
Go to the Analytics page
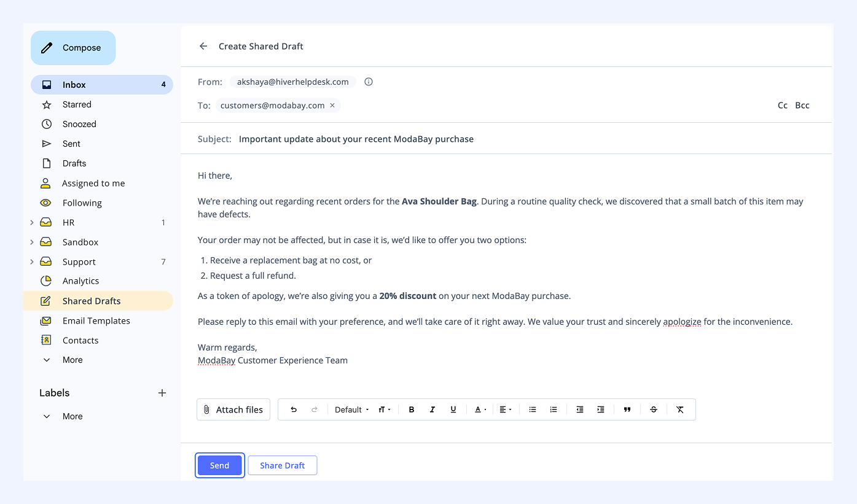click(80, 281)
